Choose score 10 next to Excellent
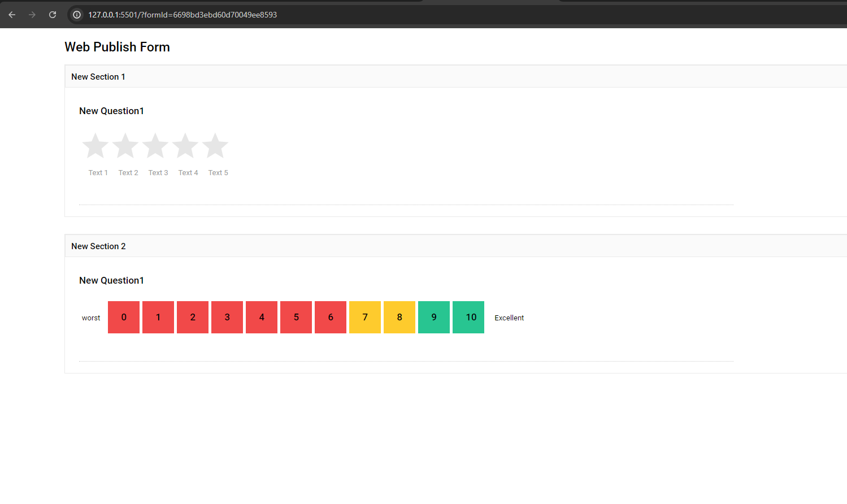847x504 pixels. tap(468, 318)
